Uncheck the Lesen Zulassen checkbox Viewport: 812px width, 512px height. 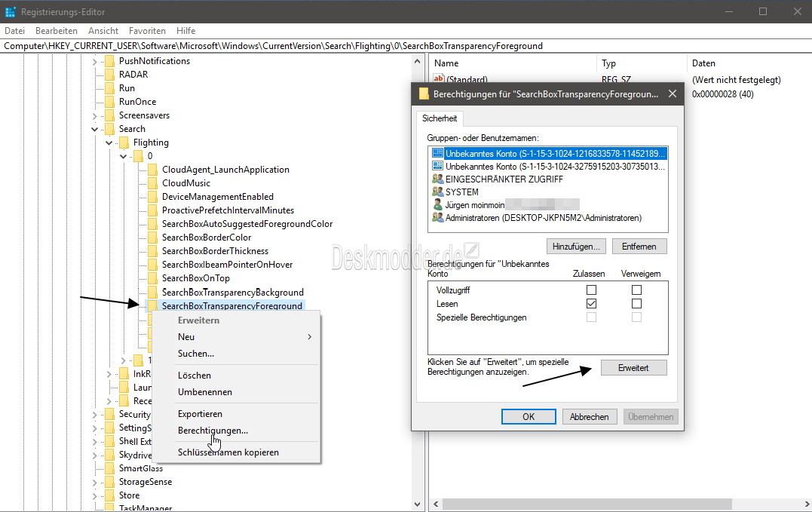pyautogui.click(x=591, y=304)
